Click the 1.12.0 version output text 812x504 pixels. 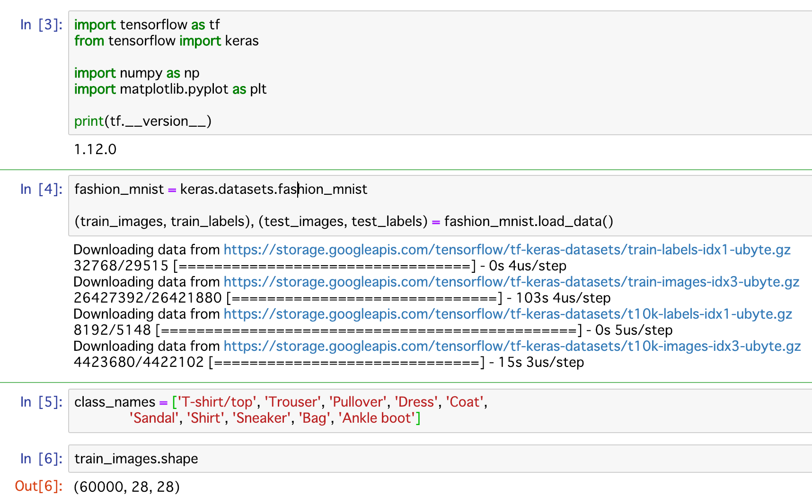(95, 149)
